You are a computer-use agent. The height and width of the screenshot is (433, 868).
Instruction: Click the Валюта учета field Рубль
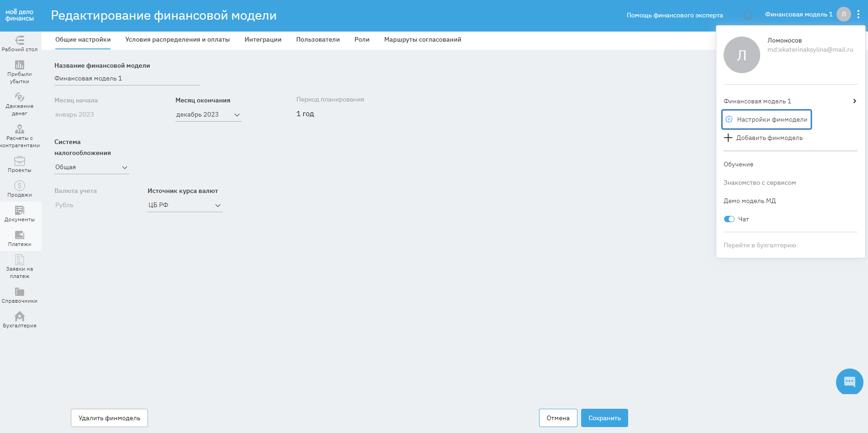(92, 205)
